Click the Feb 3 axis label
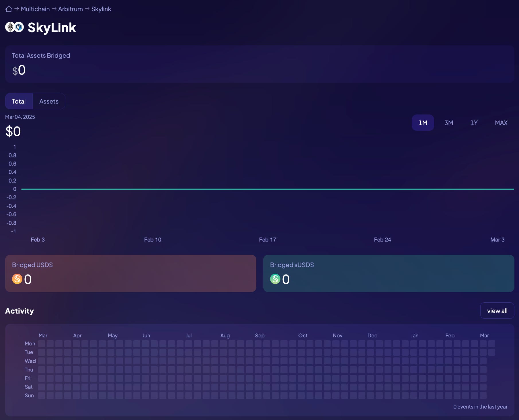 tap(38, 240)
